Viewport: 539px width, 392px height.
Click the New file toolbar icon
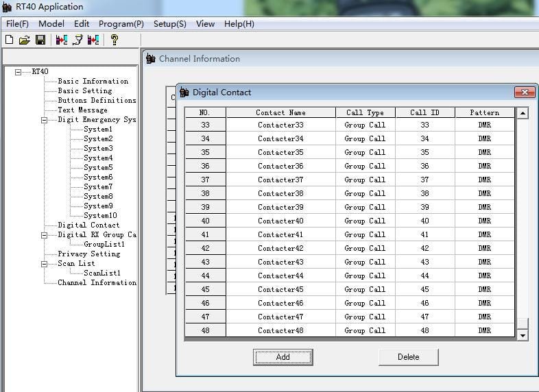10,40
